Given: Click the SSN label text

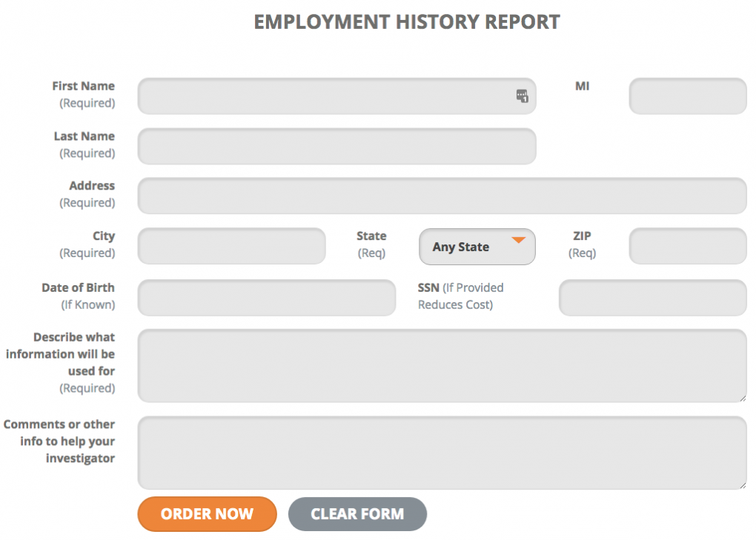Looking at the screenshot, I should 428,287.
